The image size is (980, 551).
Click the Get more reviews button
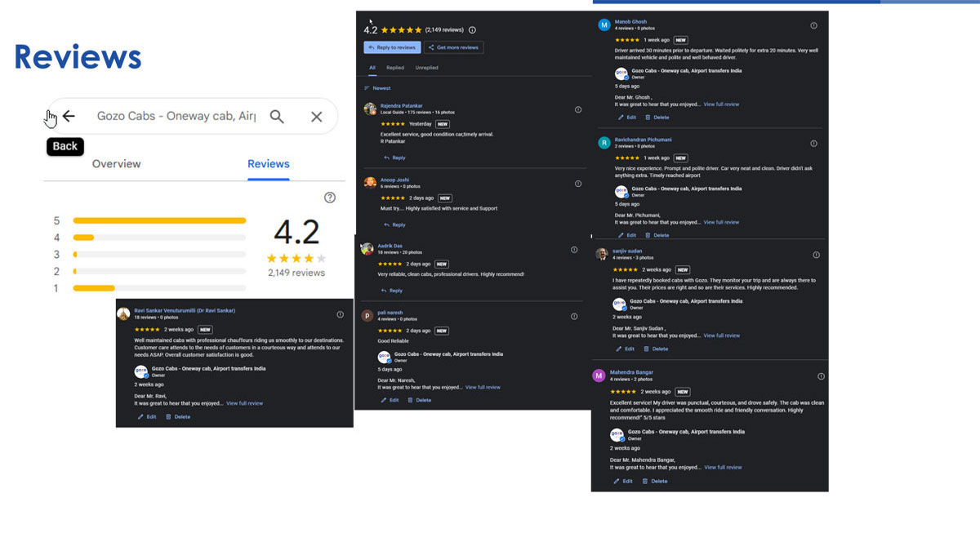454,47
